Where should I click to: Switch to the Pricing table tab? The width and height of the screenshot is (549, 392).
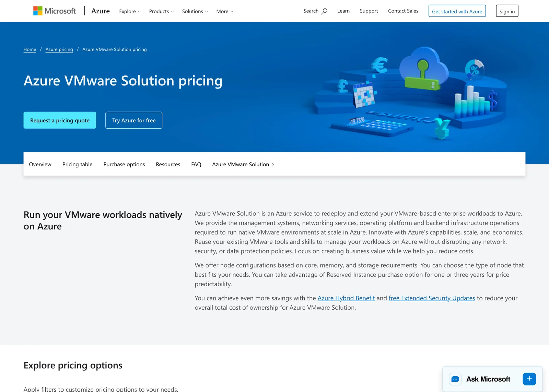pyautogui.click(x=78, y=164)
